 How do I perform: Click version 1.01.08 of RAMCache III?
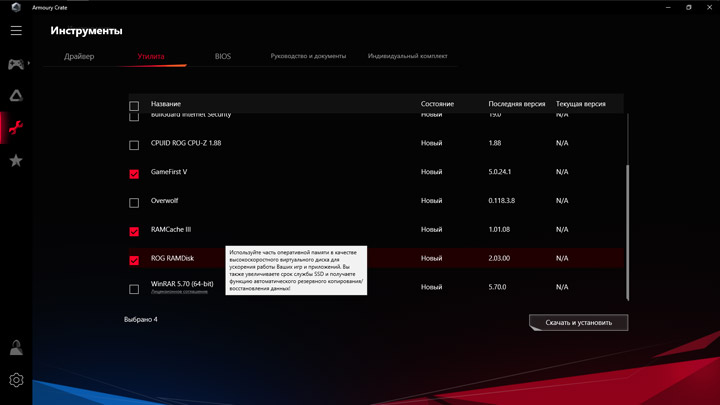[499, 229]
